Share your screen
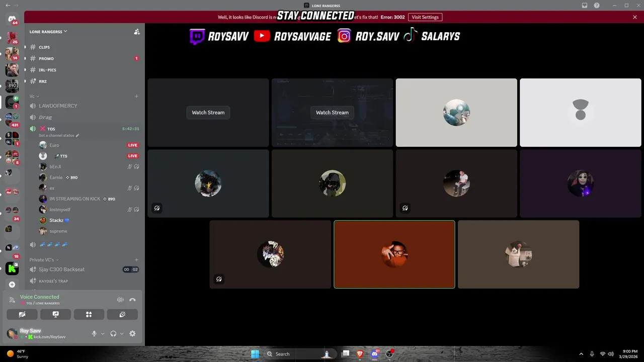The image size is (644, 362). point(55,314)
